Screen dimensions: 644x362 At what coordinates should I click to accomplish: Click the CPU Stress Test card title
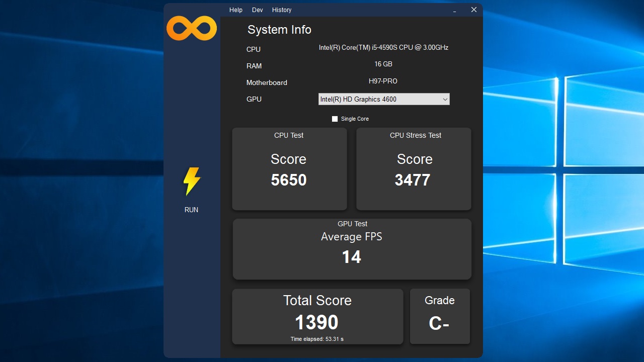click(416, 135)
